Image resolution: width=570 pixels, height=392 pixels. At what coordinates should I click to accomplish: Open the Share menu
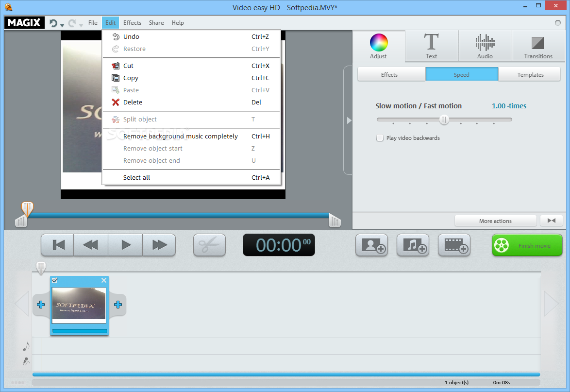[x=156, y=22]
